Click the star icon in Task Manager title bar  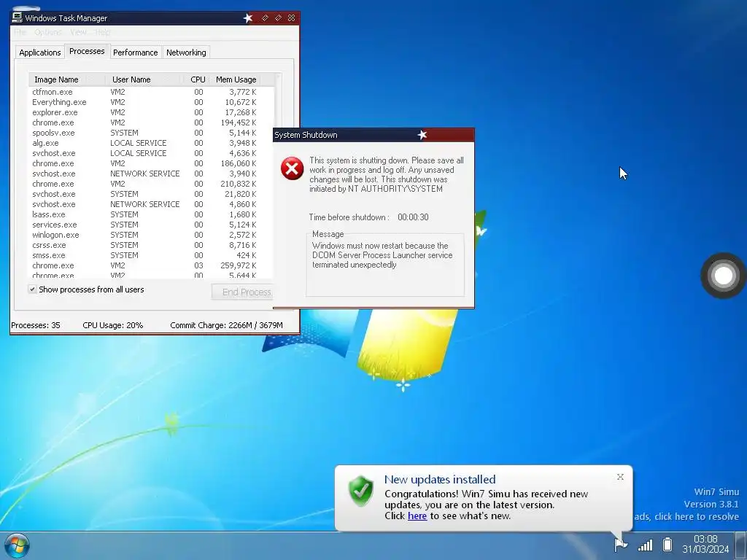248,18
